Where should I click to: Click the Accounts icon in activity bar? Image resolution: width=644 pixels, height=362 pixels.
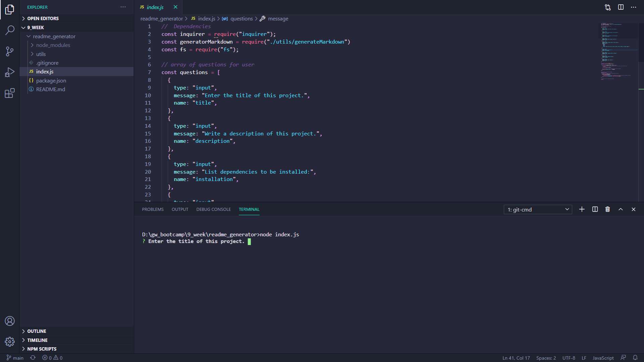click(x=10, y=321)
